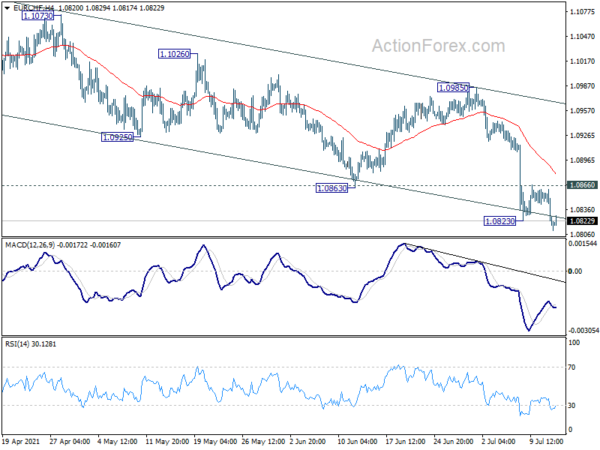Click the MACD 0.00 axis label
600x450 pixels.
[x=576, y=271]
